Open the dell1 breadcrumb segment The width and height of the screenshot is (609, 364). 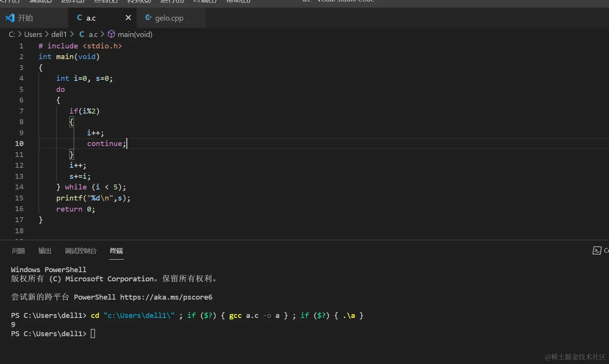click(59, 34)
